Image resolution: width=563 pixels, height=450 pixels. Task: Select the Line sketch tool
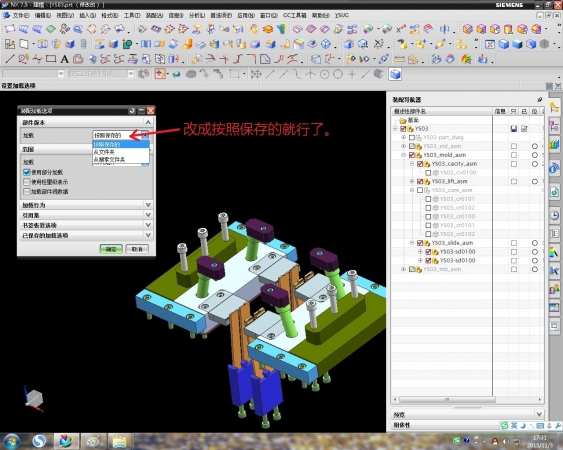click(x=10, y=59)
